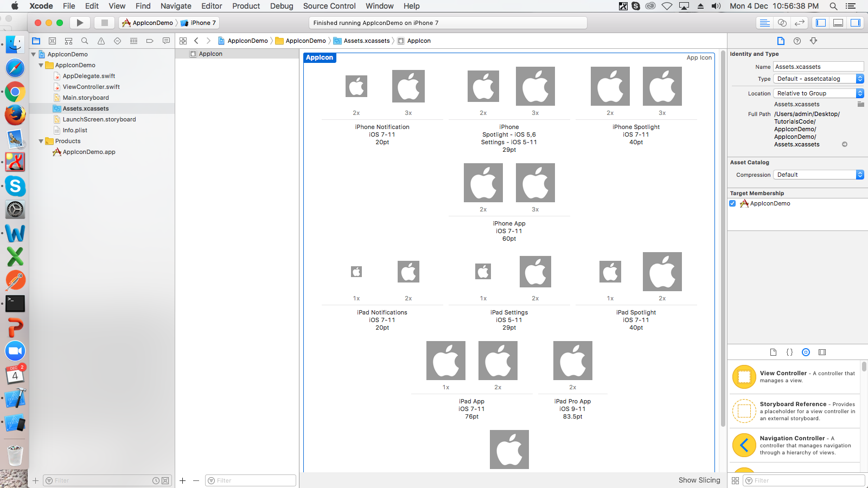Go back in editor history
The width and height of the screenshot is (868, 488).
196,41
